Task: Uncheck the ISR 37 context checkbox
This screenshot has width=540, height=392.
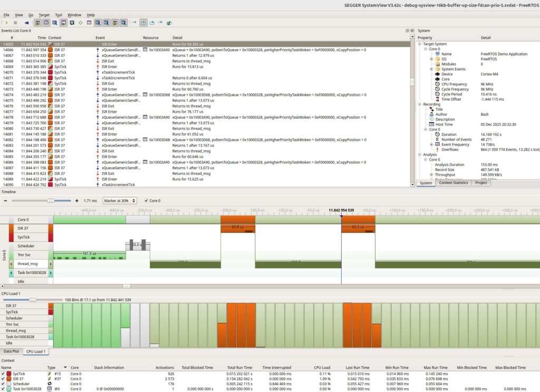Action: 4,379
